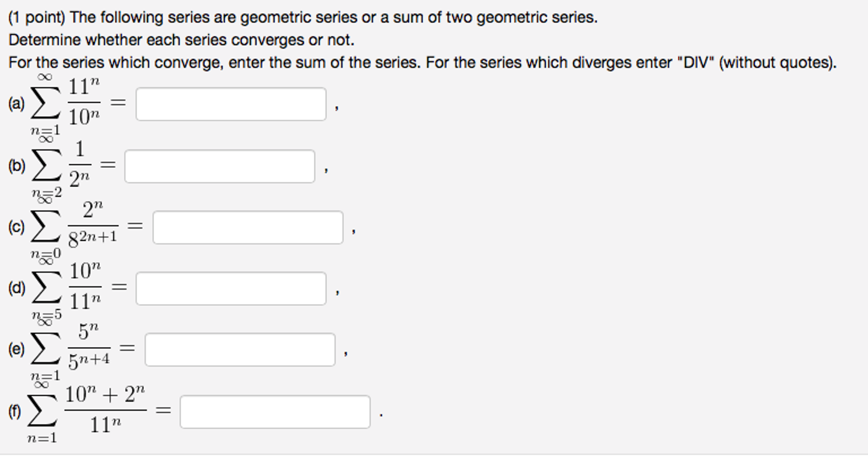Click the 2^n over 8^(2n+1) fraction
This screenshot has width=868, height=456.
point(93,225)
